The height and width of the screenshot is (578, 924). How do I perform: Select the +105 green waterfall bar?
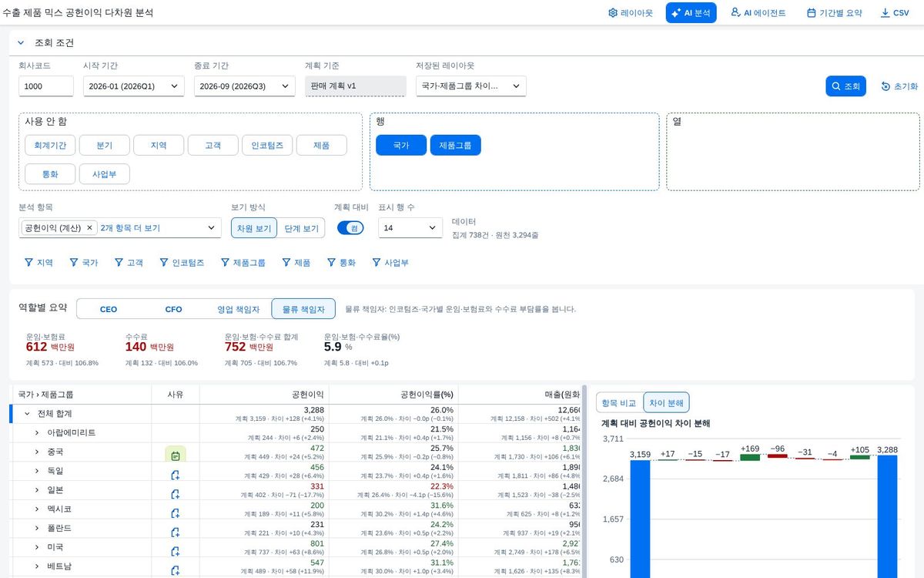(x=860, y=457)
